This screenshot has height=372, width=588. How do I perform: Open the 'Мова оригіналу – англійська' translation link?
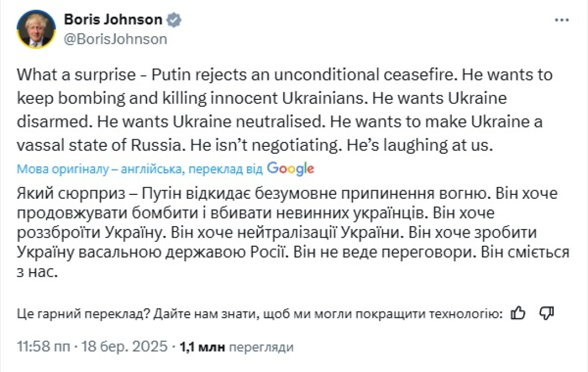pyautogui.click(x=101, y=169)
